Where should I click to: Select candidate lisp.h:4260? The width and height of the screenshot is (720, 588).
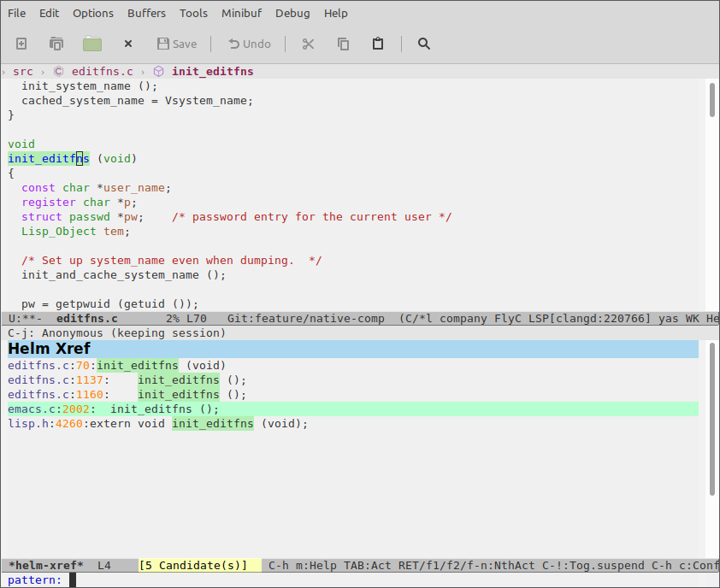tap(352, 424)
